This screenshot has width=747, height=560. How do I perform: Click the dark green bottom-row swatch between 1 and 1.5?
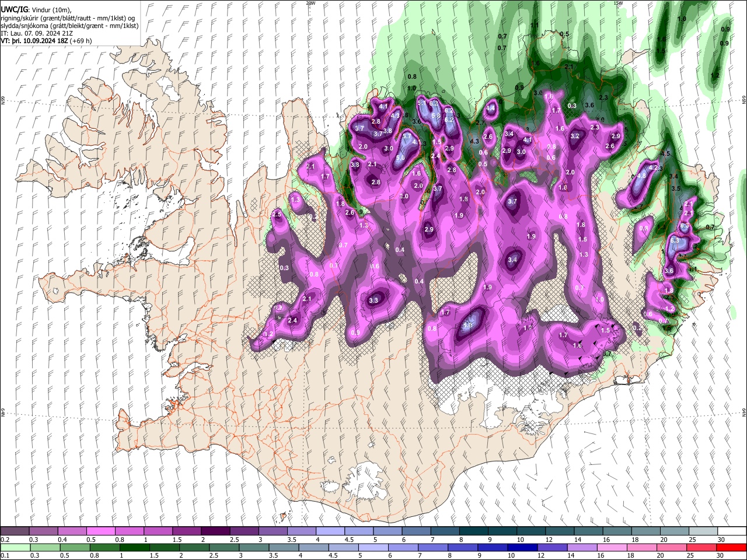[135, 548]
